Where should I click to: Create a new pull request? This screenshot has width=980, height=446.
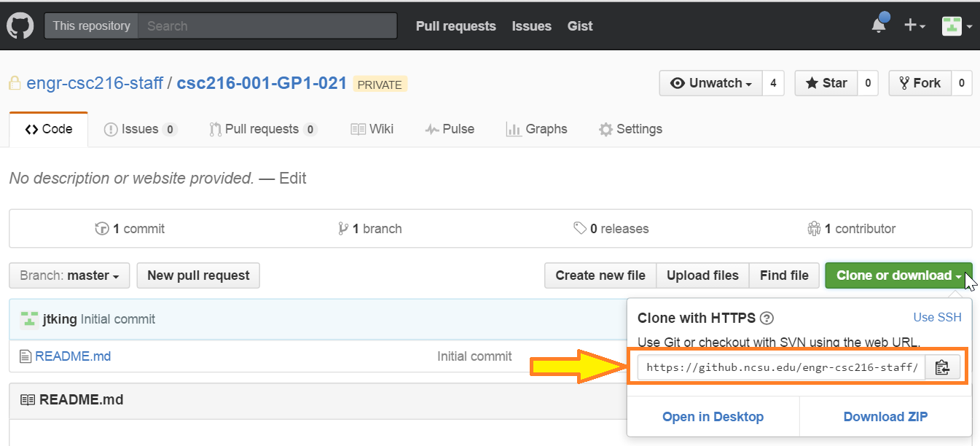pos(197,275)
